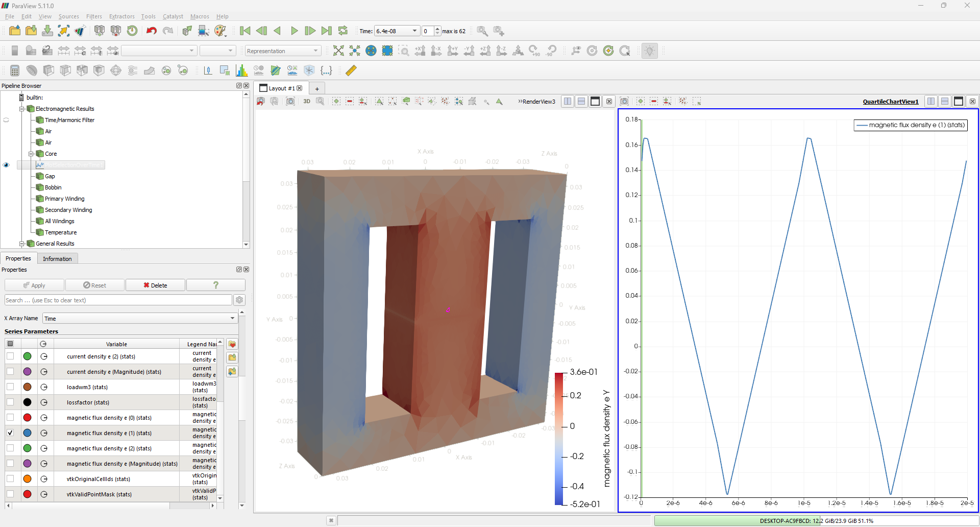The width and height of the screenshot is (980, 527).
Task: Click the color swatch for the lossfactor series
Action: click(x=27, y=402)
